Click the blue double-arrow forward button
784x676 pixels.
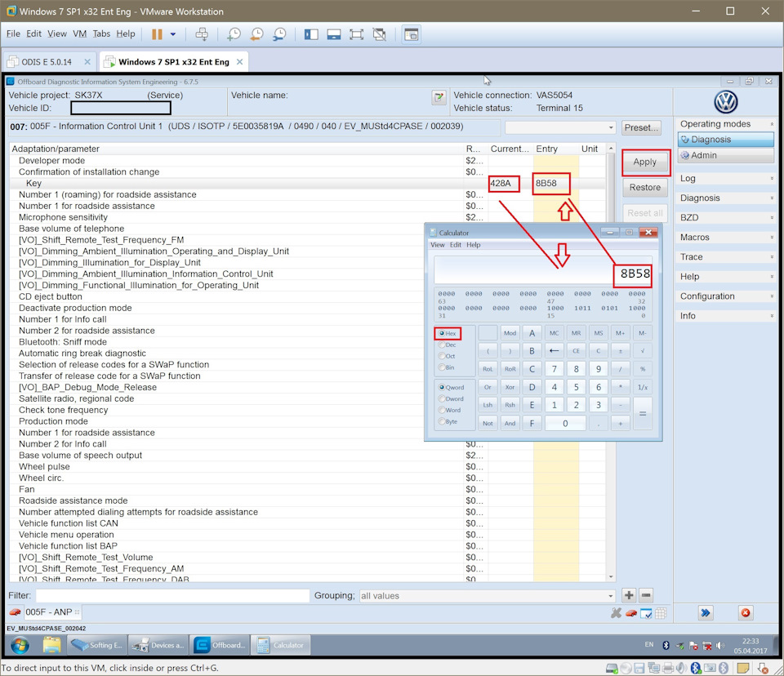coord(706,612)
